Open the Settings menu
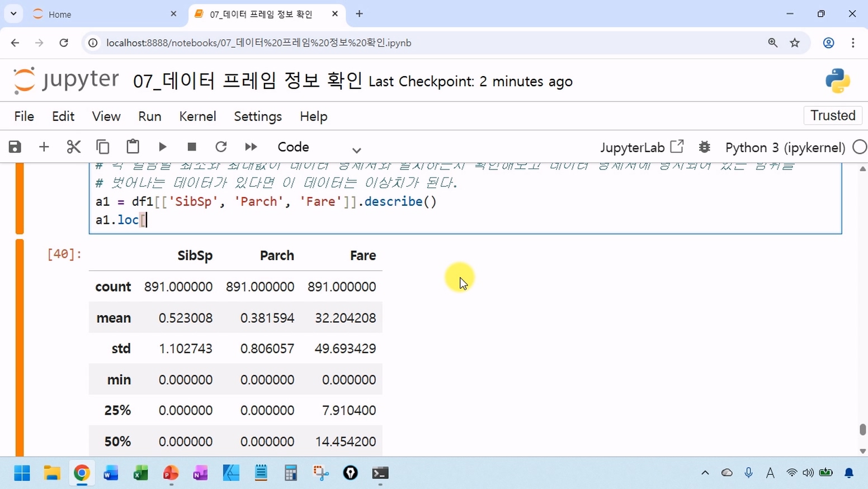Viewport: 868px width, 489px height. [258, 116]
